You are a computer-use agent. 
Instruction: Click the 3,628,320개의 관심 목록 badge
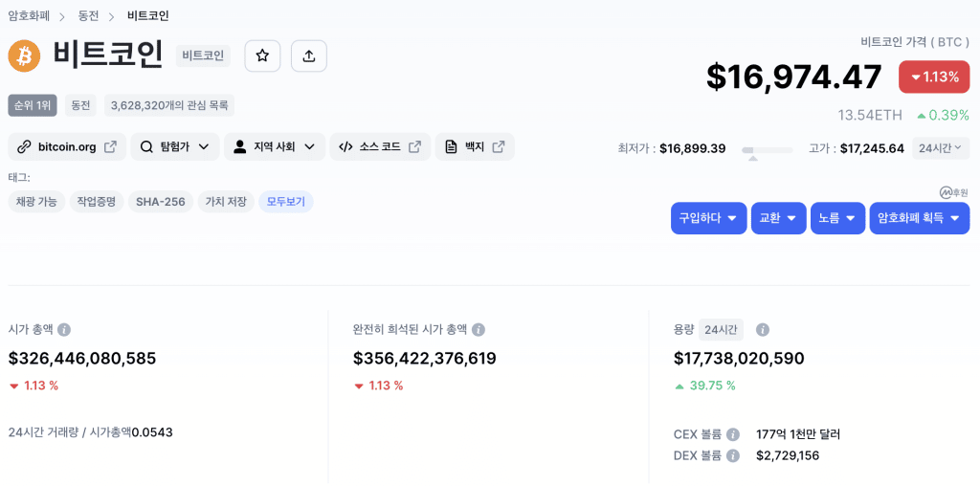coord(168,105)
